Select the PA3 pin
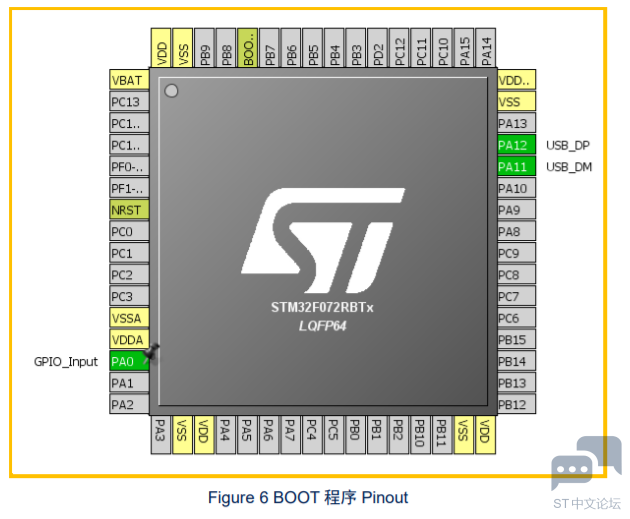The image size is (630, 519). [x=161, y=435]
